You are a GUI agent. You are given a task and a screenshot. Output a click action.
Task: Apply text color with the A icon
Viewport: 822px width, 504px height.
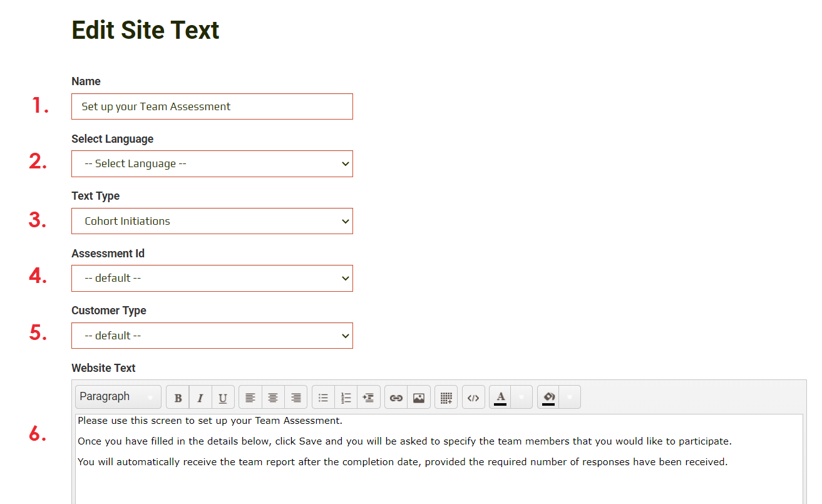pyautogui.click(x=500, y=398)
